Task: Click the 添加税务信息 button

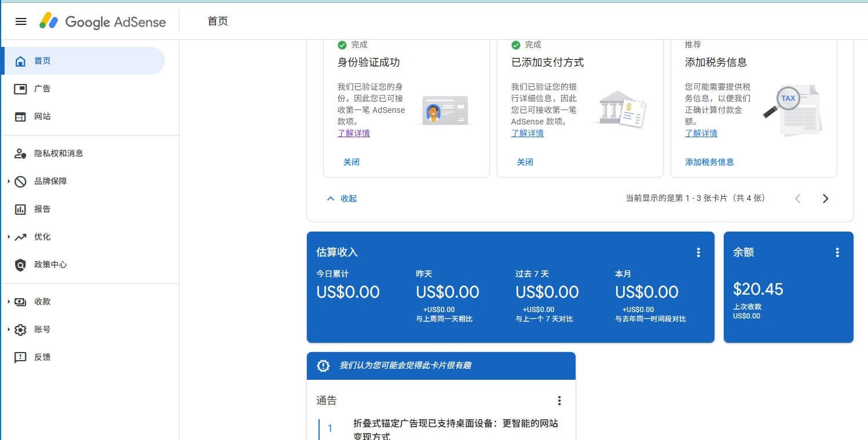Action: pyautogui.click(x=709, y=162)
